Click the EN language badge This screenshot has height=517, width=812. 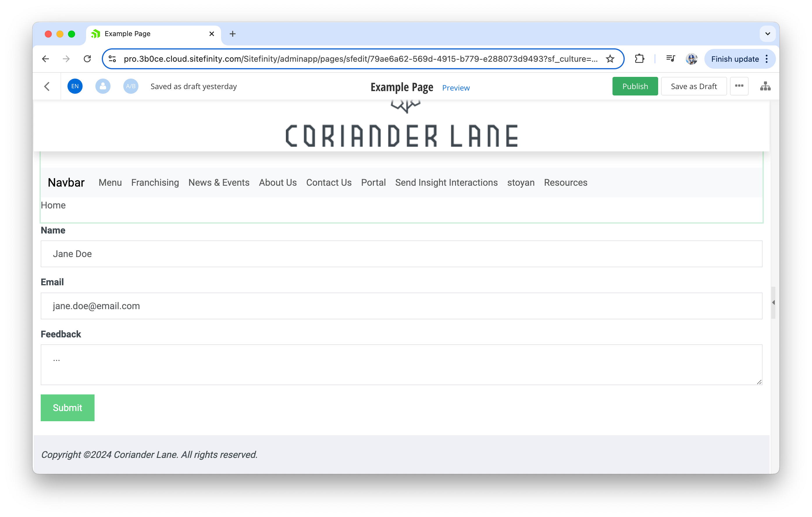[75, 86]
